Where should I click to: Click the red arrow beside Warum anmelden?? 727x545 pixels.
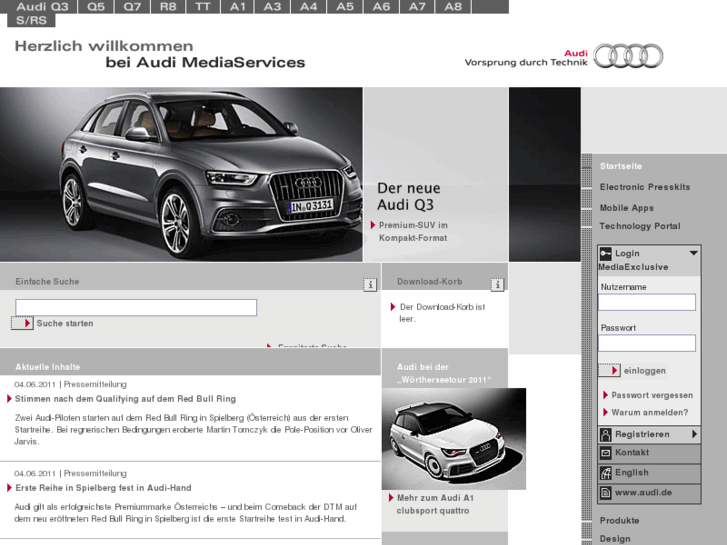(605, 412)
